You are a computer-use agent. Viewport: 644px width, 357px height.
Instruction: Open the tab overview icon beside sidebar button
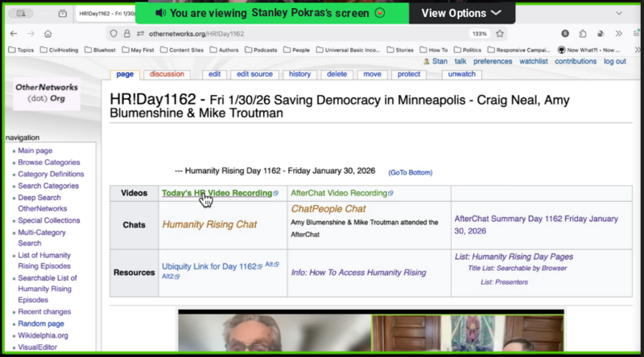tap(63, 14)
